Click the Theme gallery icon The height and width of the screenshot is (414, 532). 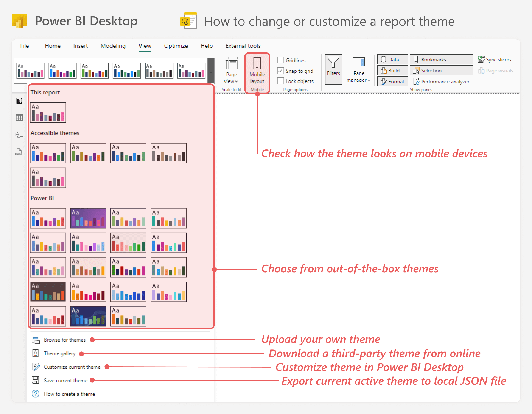[x=36, y=353]
